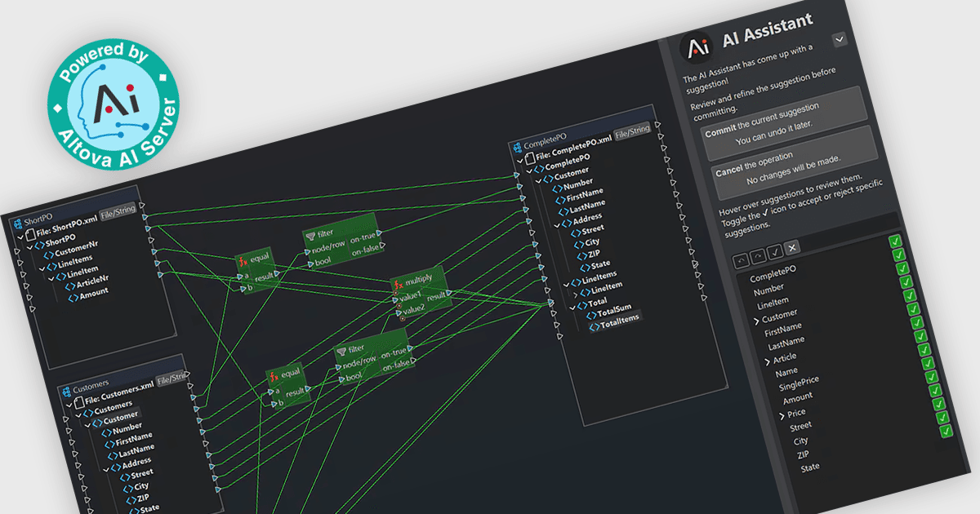Click the element icon beside TotalSum

click(x=590, y=315)
